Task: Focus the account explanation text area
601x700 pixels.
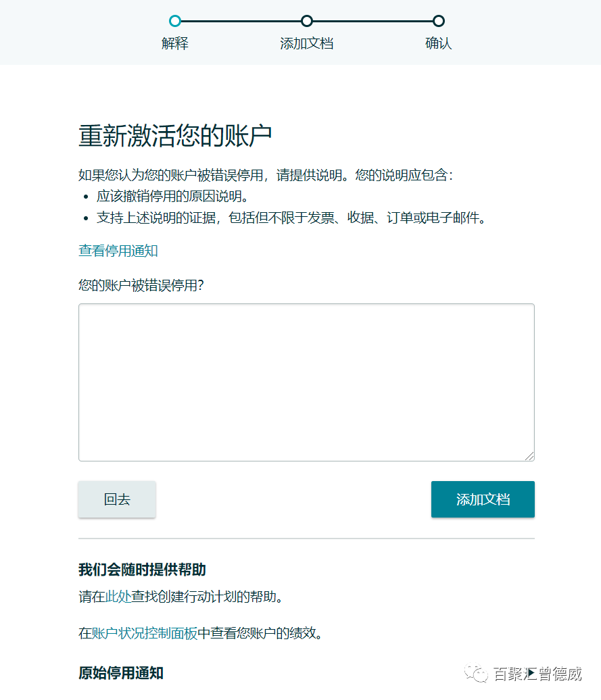Action: click(x=306, y=382)
